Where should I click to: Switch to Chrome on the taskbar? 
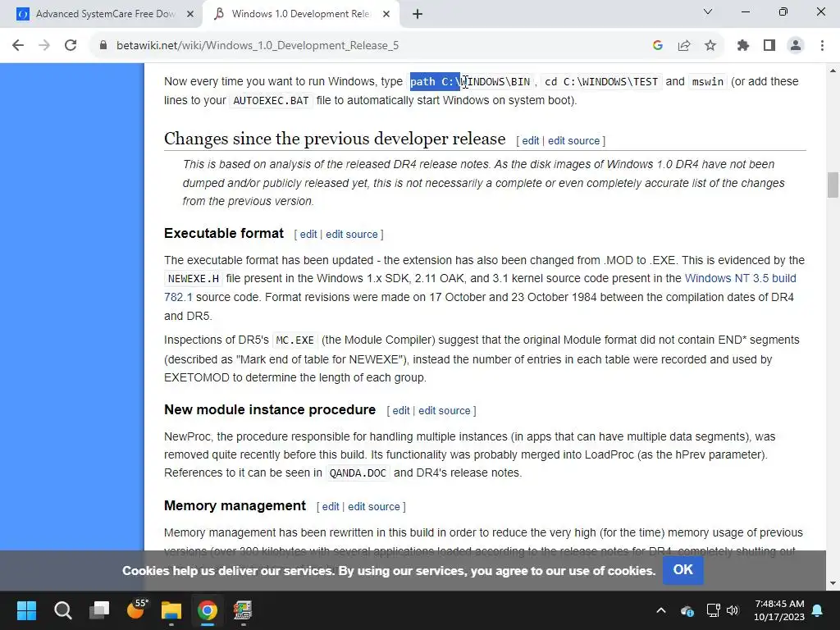tap(208, 610)
